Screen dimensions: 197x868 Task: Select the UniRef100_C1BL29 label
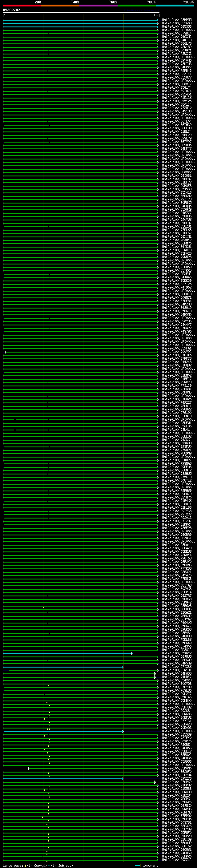tap(177, 135)
